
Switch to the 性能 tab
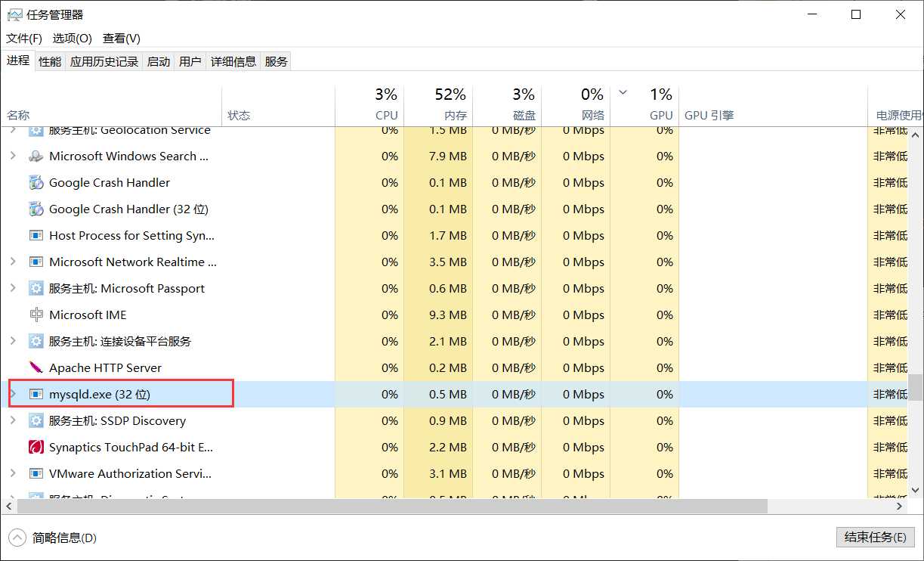(50, 62)
